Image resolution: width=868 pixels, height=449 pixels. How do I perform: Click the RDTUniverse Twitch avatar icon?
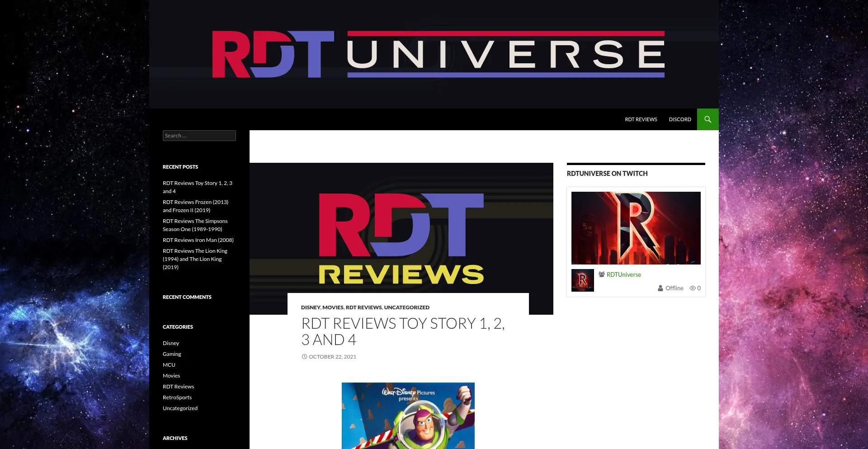coord(583,280)
